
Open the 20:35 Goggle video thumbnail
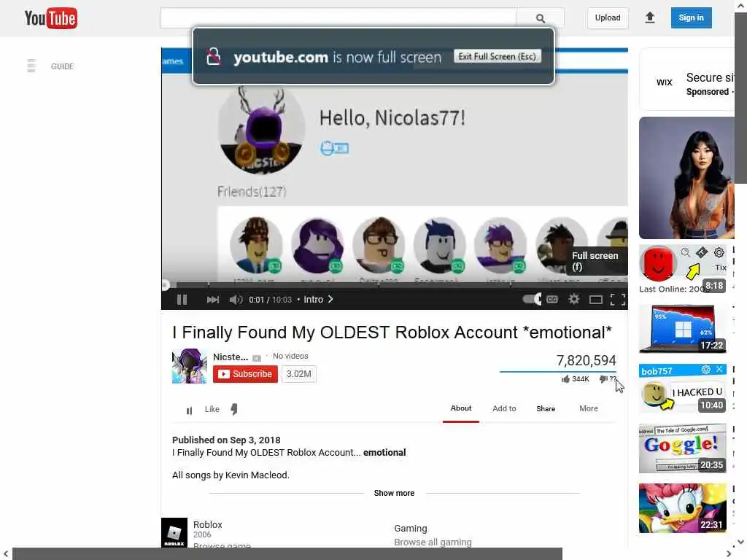click(683, 448)
